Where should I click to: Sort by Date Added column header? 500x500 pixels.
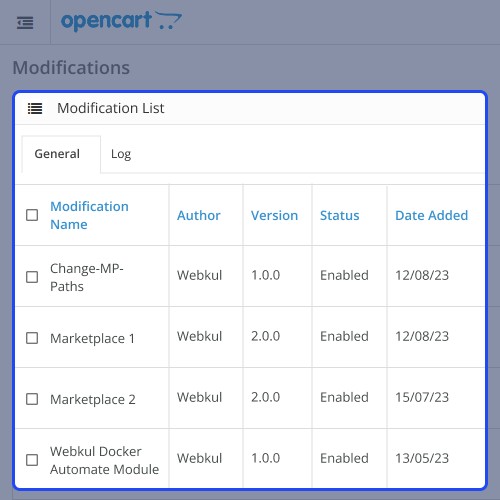click(x=432, y=215)
